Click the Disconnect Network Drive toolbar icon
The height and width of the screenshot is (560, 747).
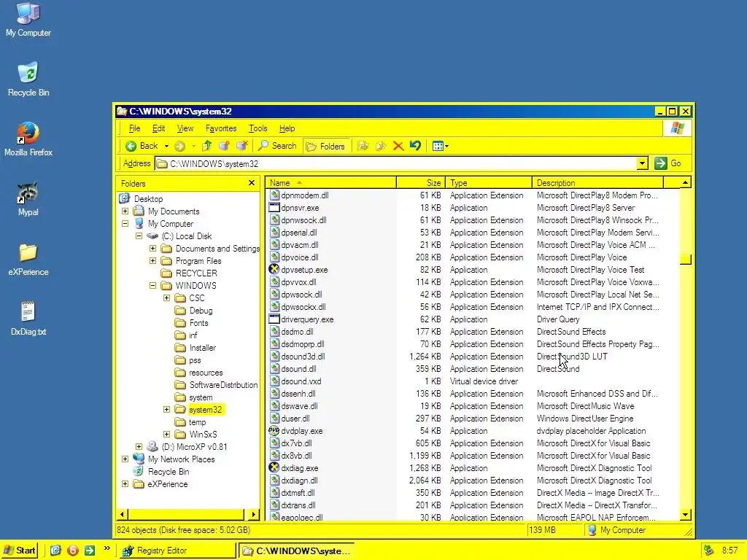pyautogui.click(x=242, y=146)
